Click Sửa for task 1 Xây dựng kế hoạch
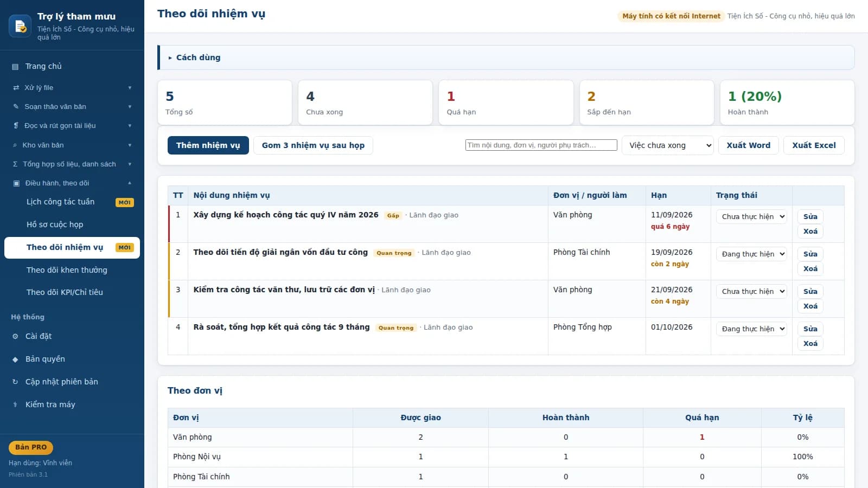 [810, 216]
